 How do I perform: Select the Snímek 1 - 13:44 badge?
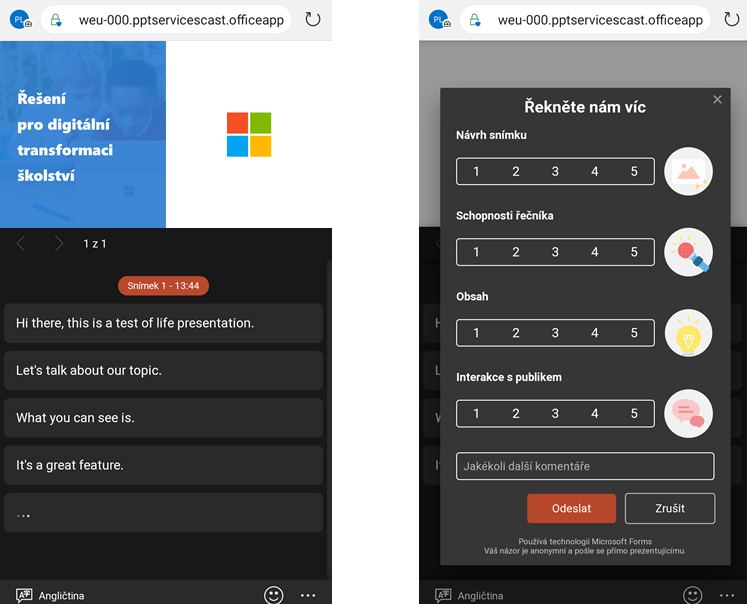[163, 286]
